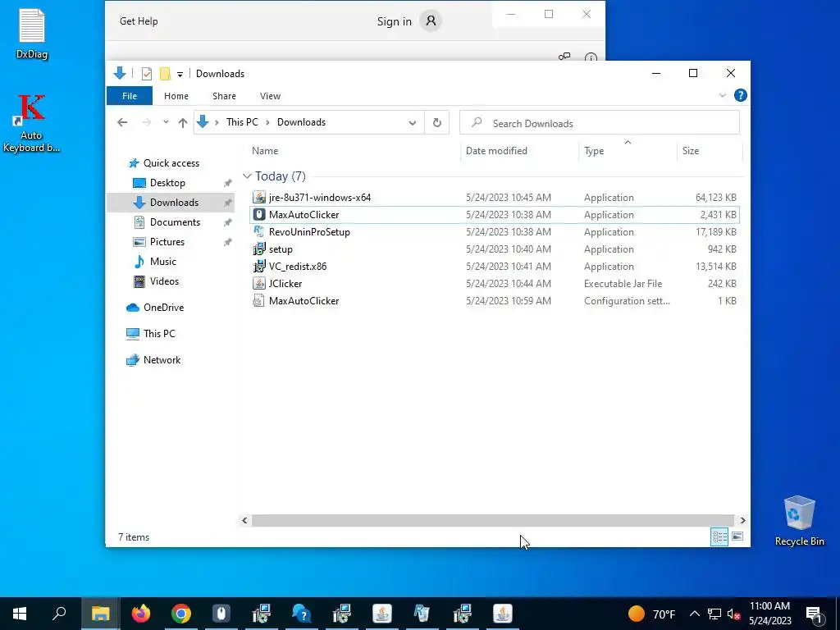Show hidden tray icons chevron
The width and height of the screenshot is (840, 630).
click(x=694, y=614)
